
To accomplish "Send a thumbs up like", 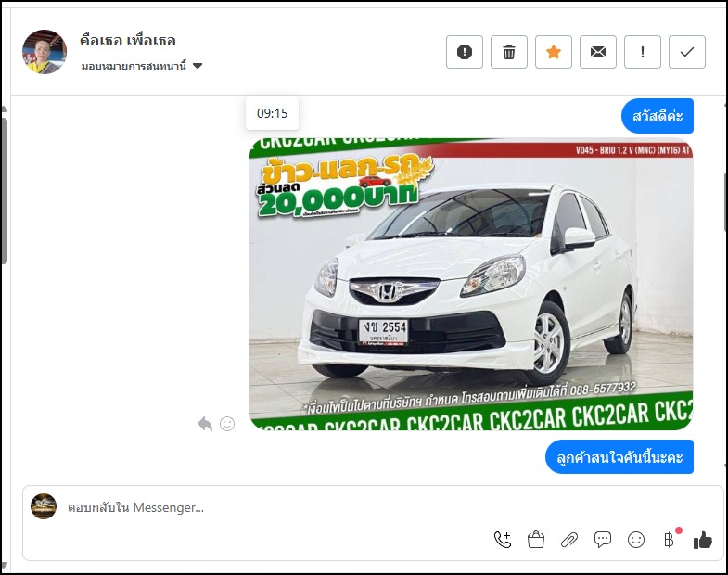I will 703,540.
